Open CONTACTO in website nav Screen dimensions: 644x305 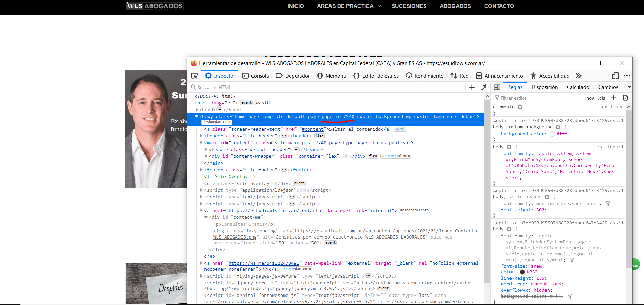point(499,6)
